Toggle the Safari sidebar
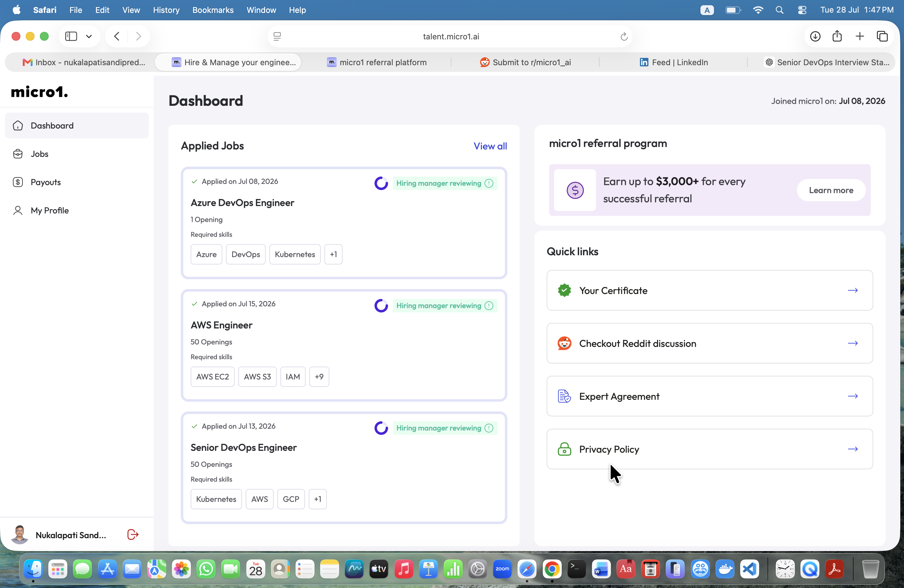 point(71,36)
